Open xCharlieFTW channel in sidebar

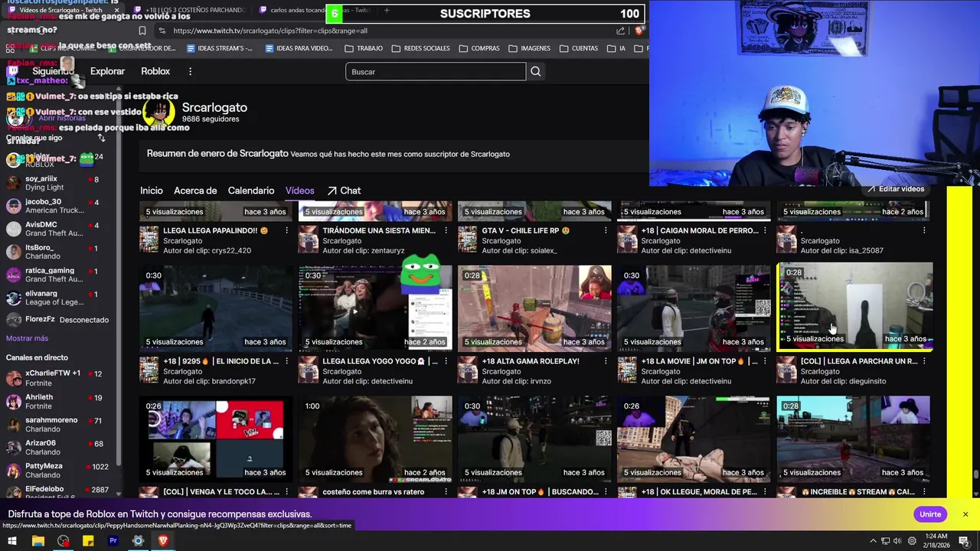pos(54,378)
